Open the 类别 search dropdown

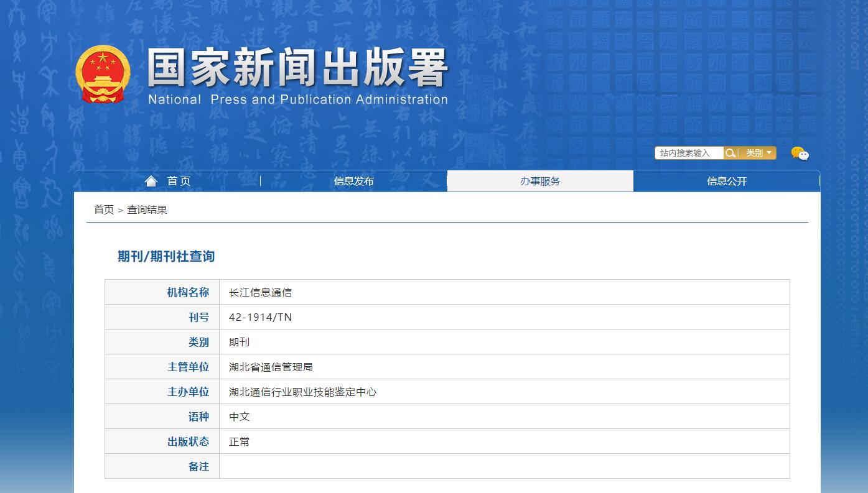(x=758, y=153)
